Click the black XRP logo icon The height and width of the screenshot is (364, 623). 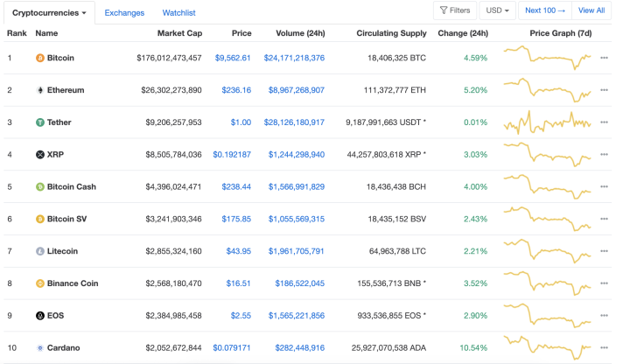[40, 155]
